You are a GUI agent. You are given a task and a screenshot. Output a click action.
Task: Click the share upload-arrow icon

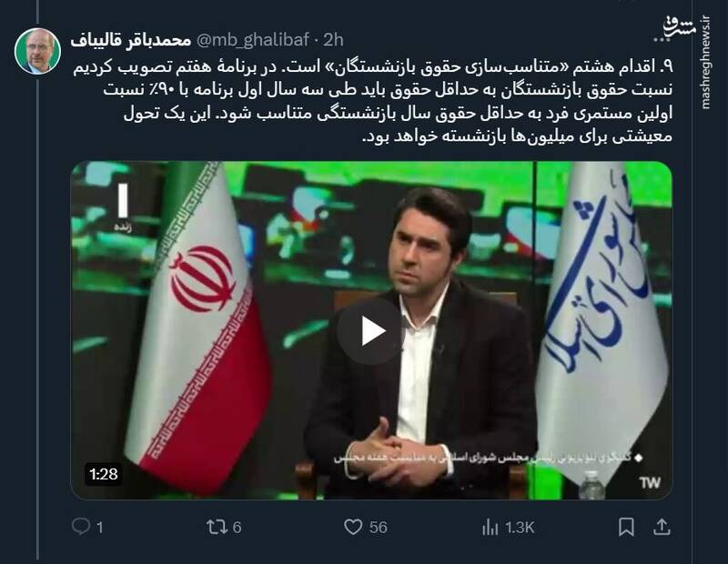point(662,527)
